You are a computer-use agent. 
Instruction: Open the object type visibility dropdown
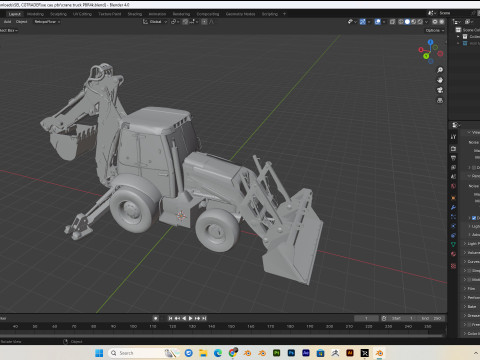click(352, 22)
